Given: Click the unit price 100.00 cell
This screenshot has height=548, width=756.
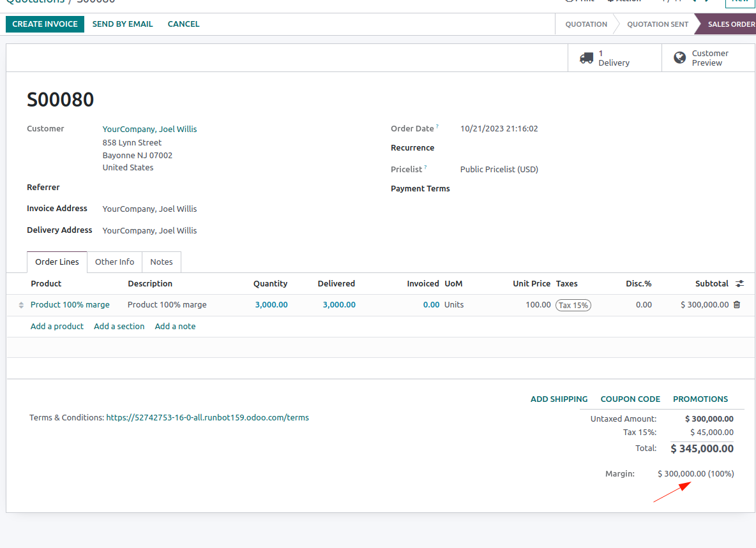Looking at the screenshot, I should point(538,305).
